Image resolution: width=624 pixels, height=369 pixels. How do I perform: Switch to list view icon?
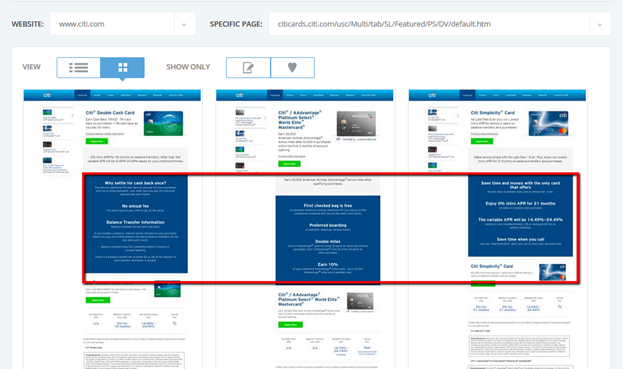pyautogui.click(x=78, y=67)
